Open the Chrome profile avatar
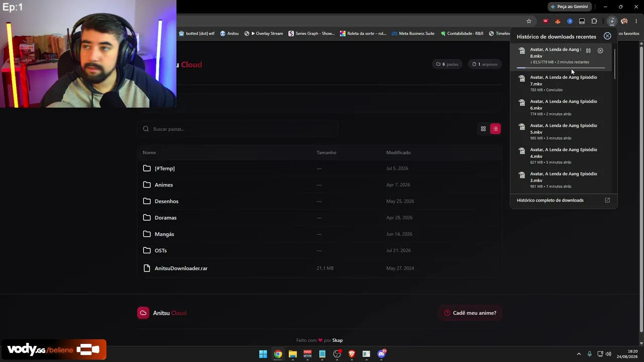644x362 pixels. pos(624,21)
